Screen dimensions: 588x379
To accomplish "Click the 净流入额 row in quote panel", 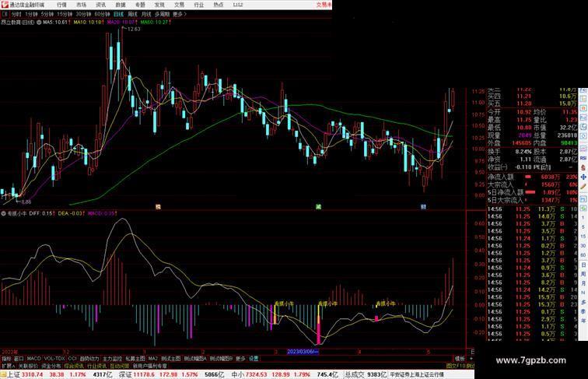I will click(532, 177).
